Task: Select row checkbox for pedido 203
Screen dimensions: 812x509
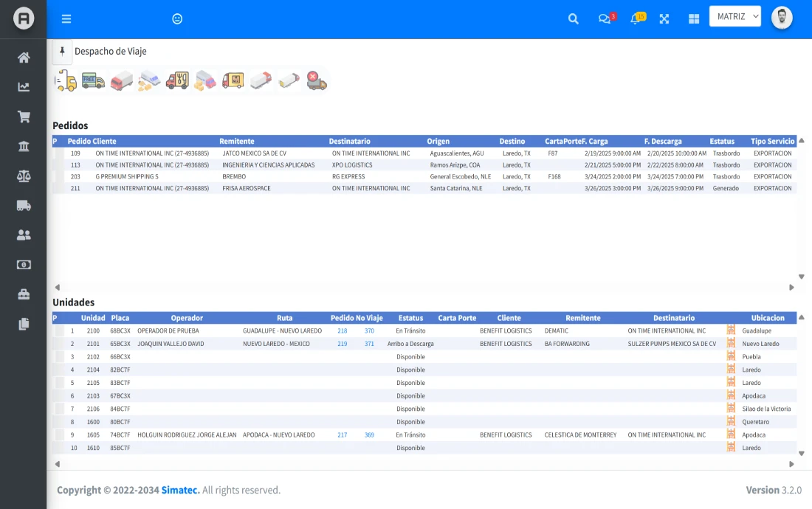Action: [x=60, y=177]
